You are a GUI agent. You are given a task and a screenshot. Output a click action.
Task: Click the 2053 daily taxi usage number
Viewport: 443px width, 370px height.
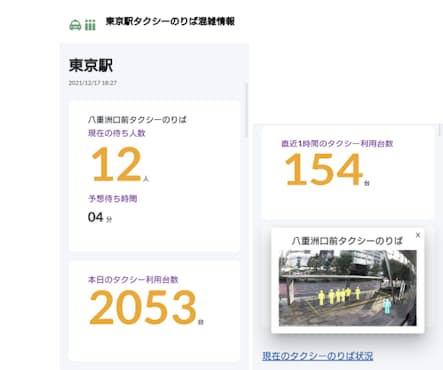pyautogui.click(x=143, y=307)
